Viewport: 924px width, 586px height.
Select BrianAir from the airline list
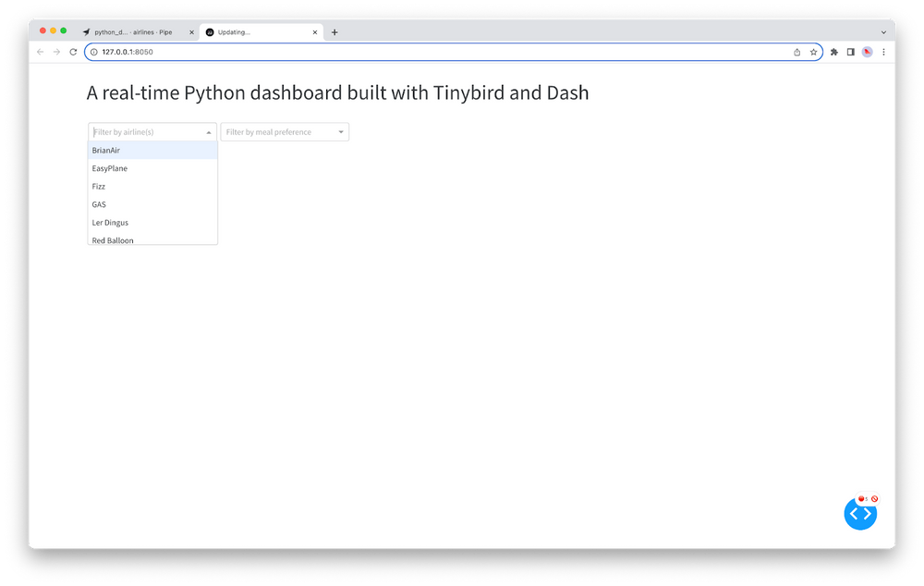pos(106,151)
